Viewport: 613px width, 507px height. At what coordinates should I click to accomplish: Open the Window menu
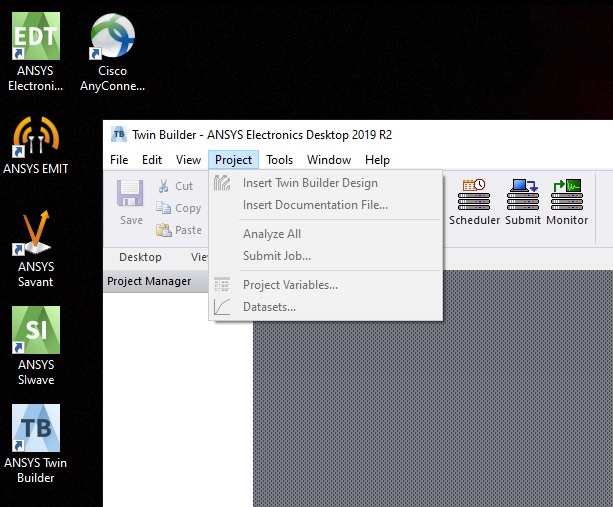tap(329, 160)
